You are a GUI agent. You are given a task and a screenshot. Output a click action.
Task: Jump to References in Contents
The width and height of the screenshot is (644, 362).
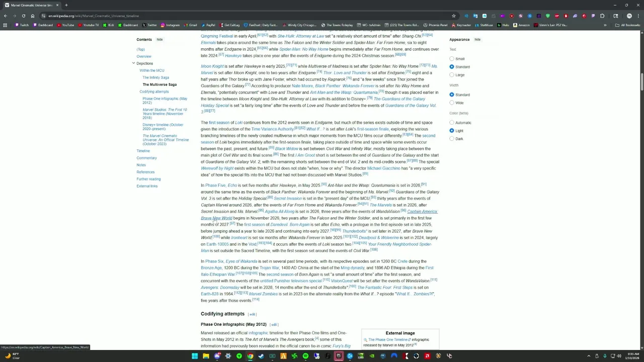tap(145, 172)
